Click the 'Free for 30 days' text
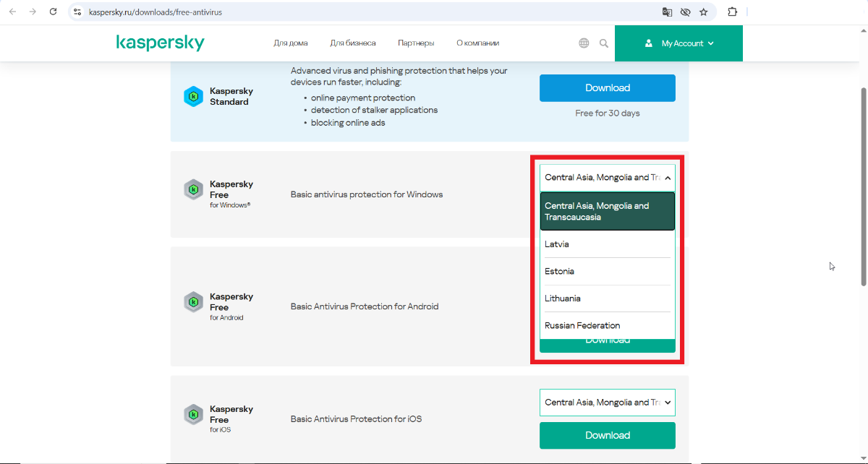This screenshot has height=464, width=868. coord(608,113)
